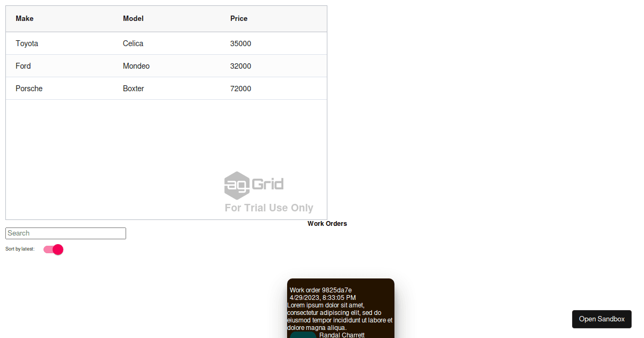Screen dimensions: 644x338
Task: Select the Toyota cell
Action: [27, 43]
